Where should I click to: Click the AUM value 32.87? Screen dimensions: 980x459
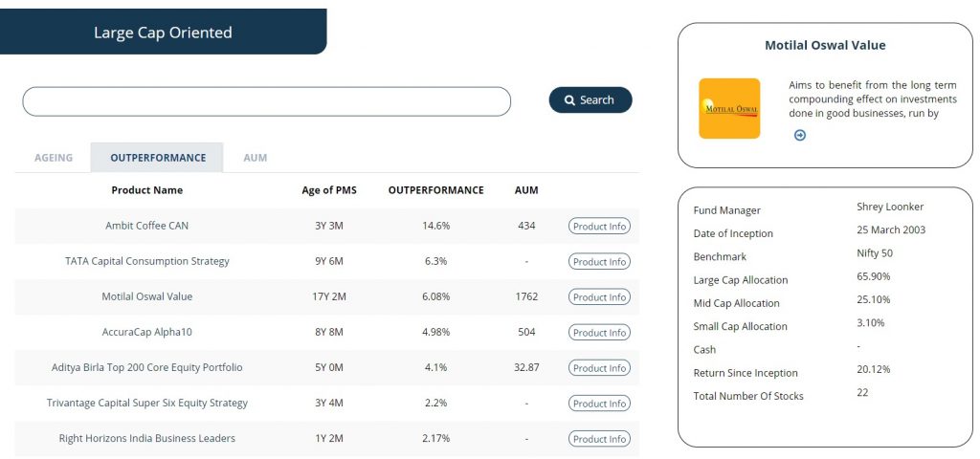coord(526,367)
